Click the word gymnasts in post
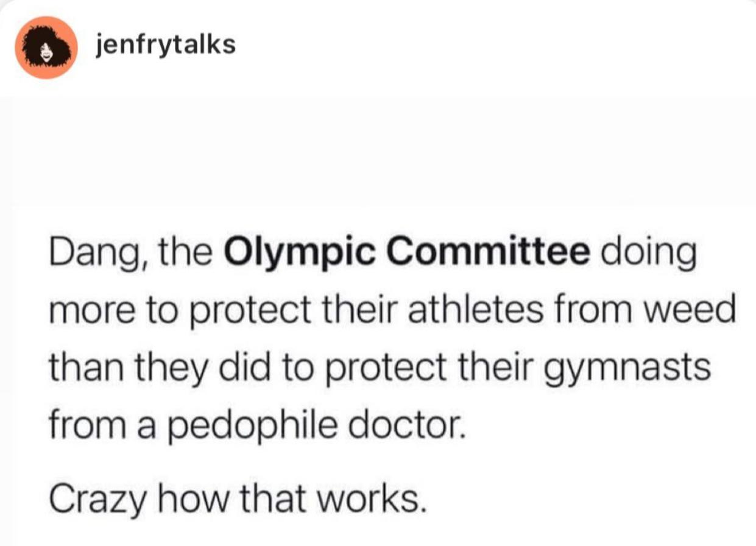756x546 pixels. [x=634, y=369]
